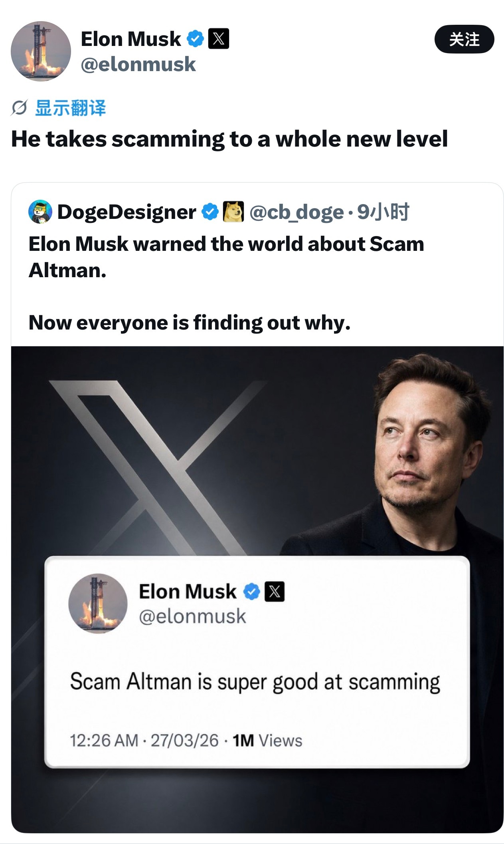The width and height of the screenshot is (504, 844).
Task: Tap the translate icon beside 显示翻译
Action: [19, 108]
